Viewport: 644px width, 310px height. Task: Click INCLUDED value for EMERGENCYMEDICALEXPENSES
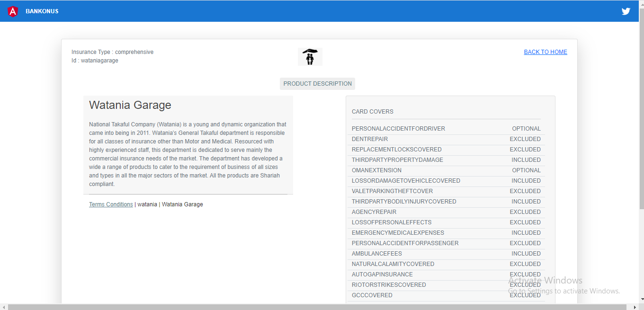526,233
